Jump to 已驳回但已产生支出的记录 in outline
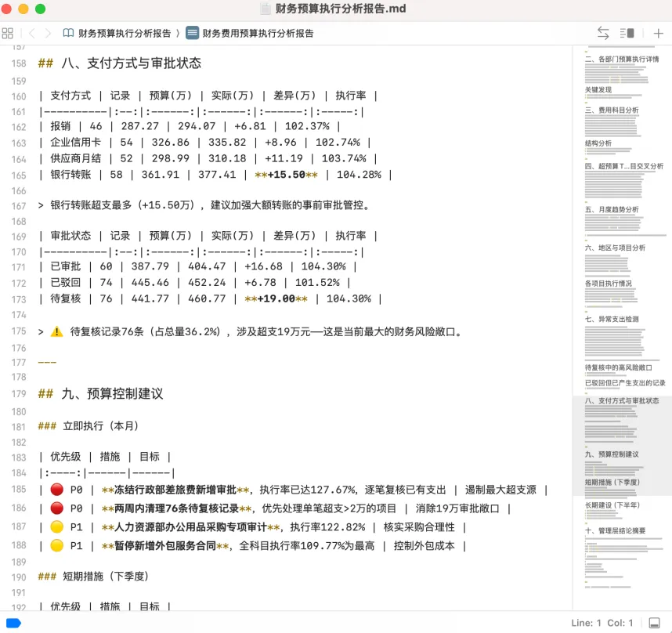The height and width of the screenshot is (633, 672). pos(625,383)
